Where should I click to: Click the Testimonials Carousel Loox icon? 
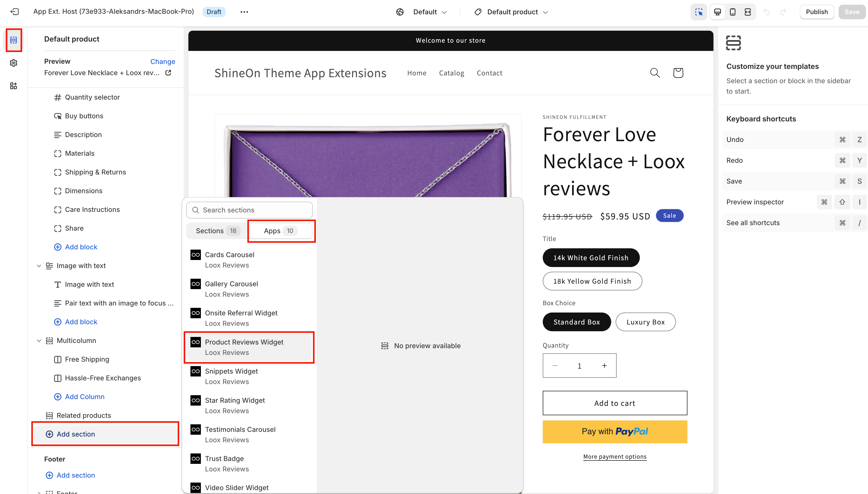(195, 430)
